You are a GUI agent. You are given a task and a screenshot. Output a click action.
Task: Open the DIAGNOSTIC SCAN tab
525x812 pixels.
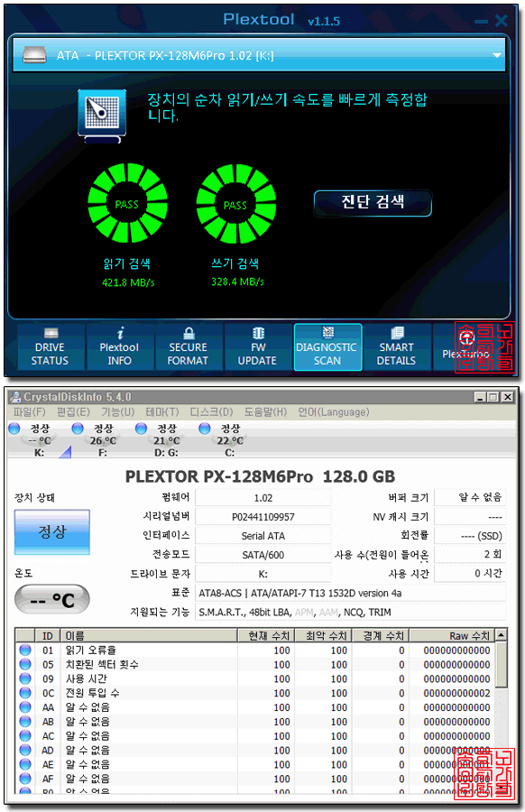(x=327, y=347)
